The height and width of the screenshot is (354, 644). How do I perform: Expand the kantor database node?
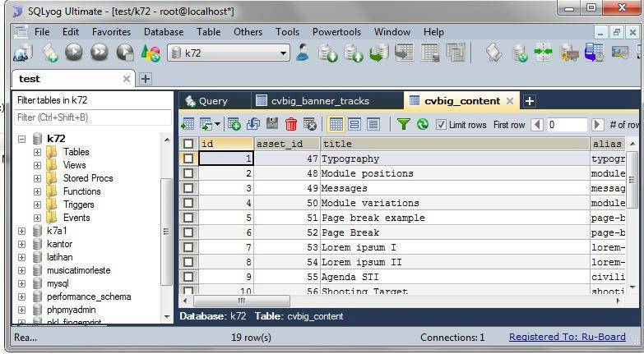[21, 244]
